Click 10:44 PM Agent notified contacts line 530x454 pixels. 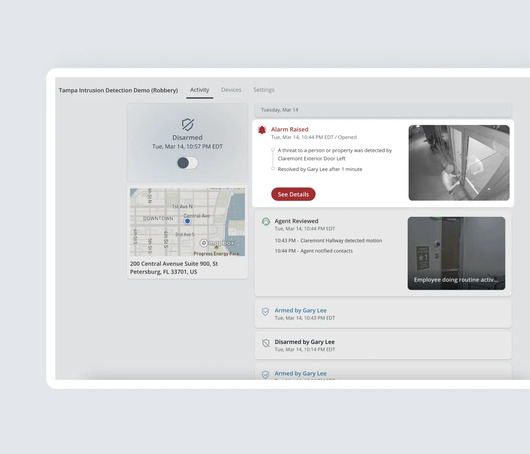click(x=314, y=251)
